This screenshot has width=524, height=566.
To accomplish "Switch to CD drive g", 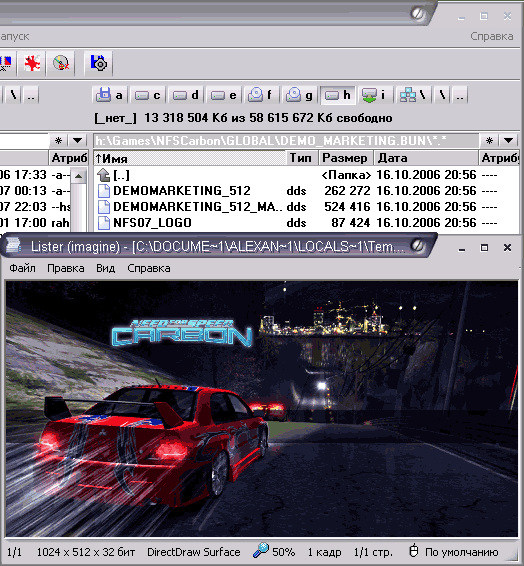I will 300,95.
